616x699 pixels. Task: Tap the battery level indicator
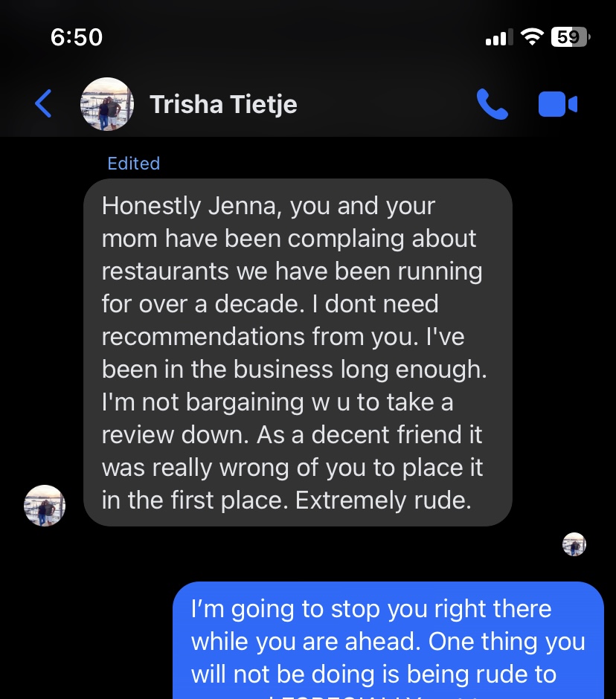570,37
